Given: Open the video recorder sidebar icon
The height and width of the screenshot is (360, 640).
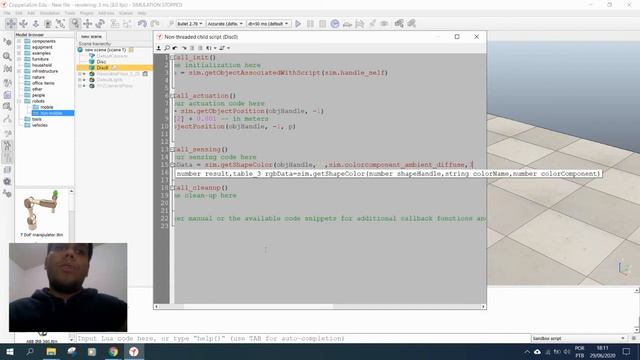Looking at the screenshot, I should click(7, 181).
